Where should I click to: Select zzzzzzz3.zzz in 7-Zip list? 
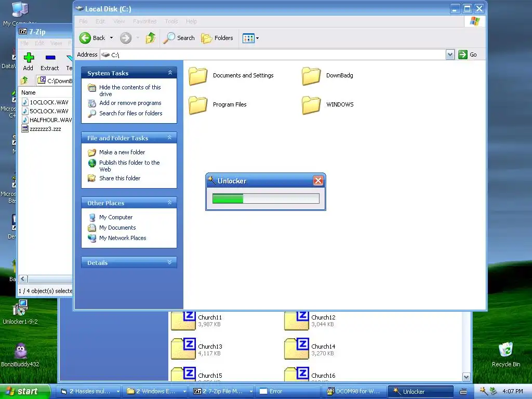tap(42, 129)
